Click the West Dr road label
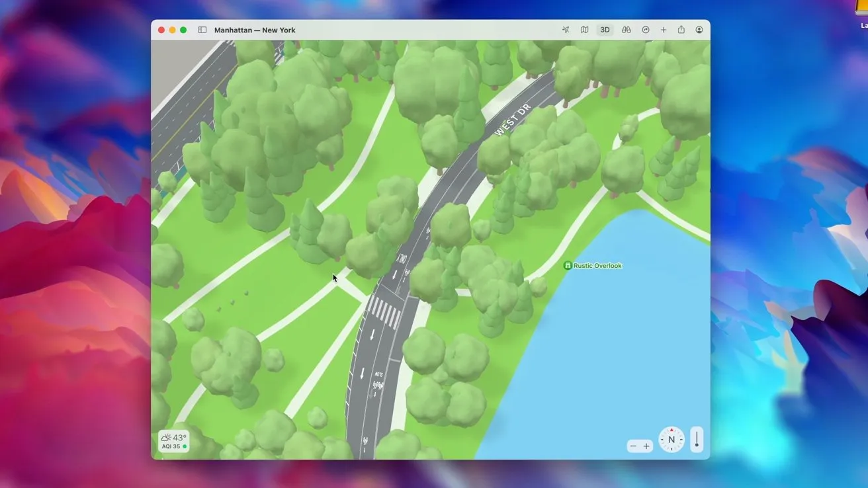 tap(513, 120)
